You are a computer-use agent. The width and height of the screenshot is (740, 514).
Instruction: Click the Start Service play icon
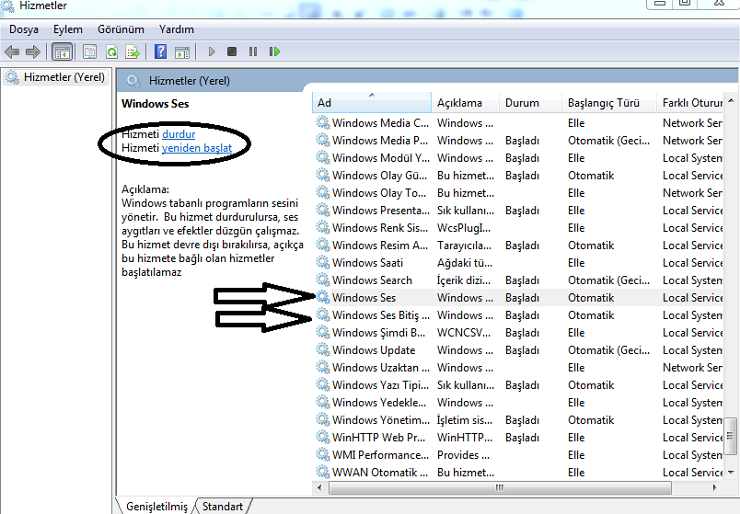click(211, 51)
